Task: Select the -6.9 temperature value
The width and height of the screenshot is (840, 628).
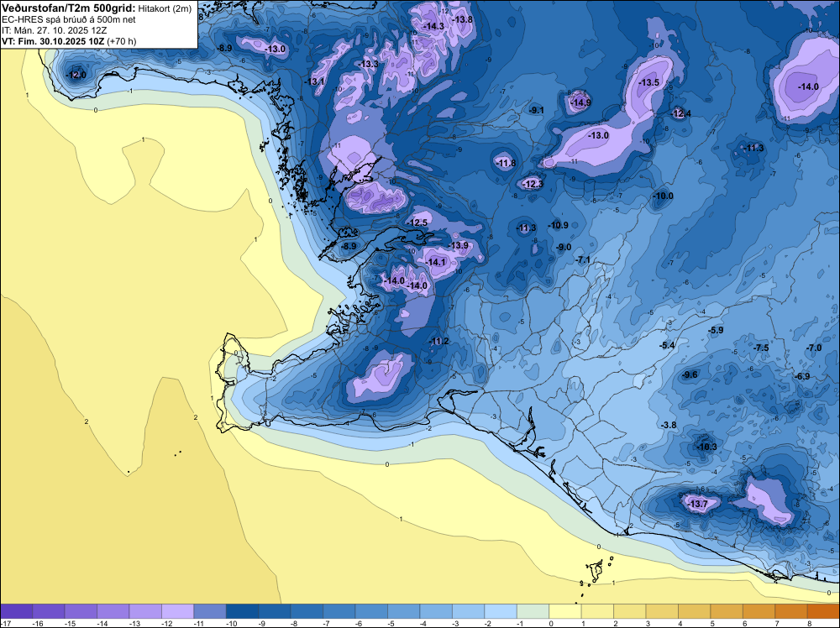Action: pos(802,376)
